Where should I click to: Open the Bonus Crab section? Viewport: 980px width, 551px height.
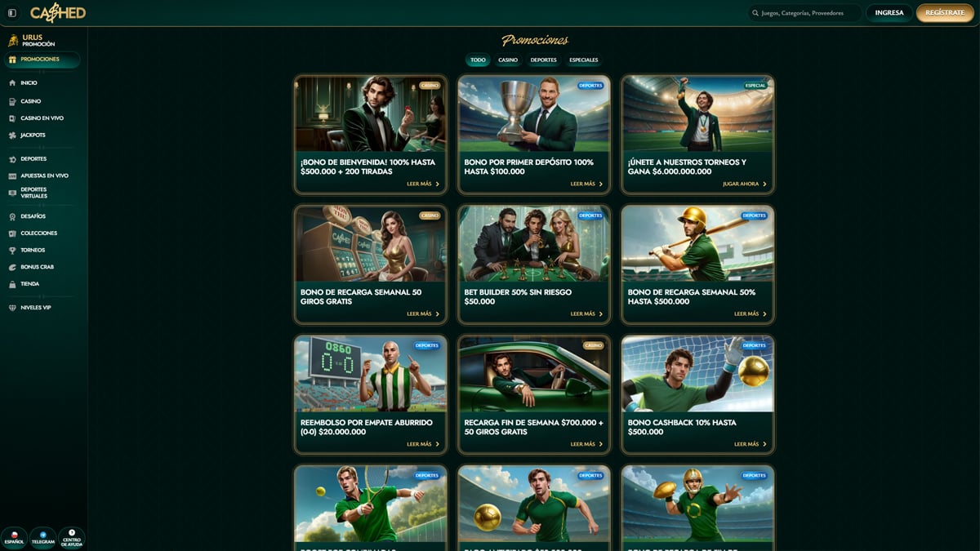pyautogui.click(x=37, y=267)
